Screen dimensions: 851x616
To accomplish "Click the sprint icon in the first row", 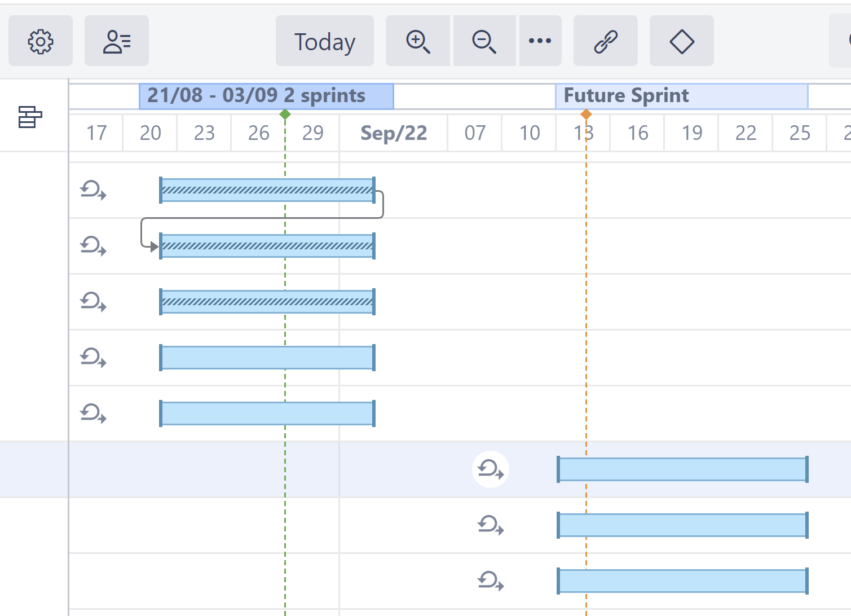I will 93,190.
